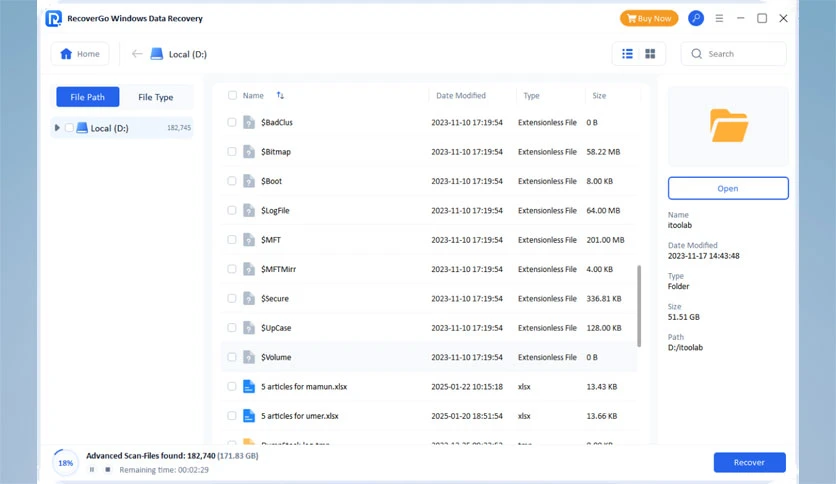Image resolution: width=836 pixels, height=484 pixels.
Task: Click the 182,745 file count in tree
Action: coord(179,128)
